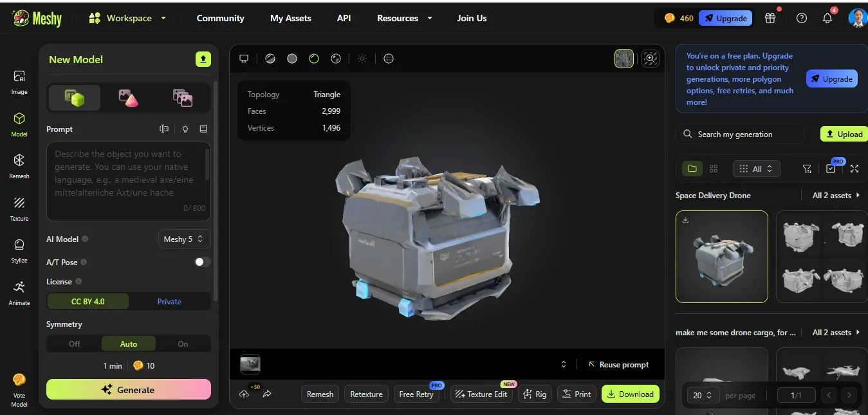868x415 pixels.
Task: Set Symmetry mode to Off
Action: [x=74, y=343]
